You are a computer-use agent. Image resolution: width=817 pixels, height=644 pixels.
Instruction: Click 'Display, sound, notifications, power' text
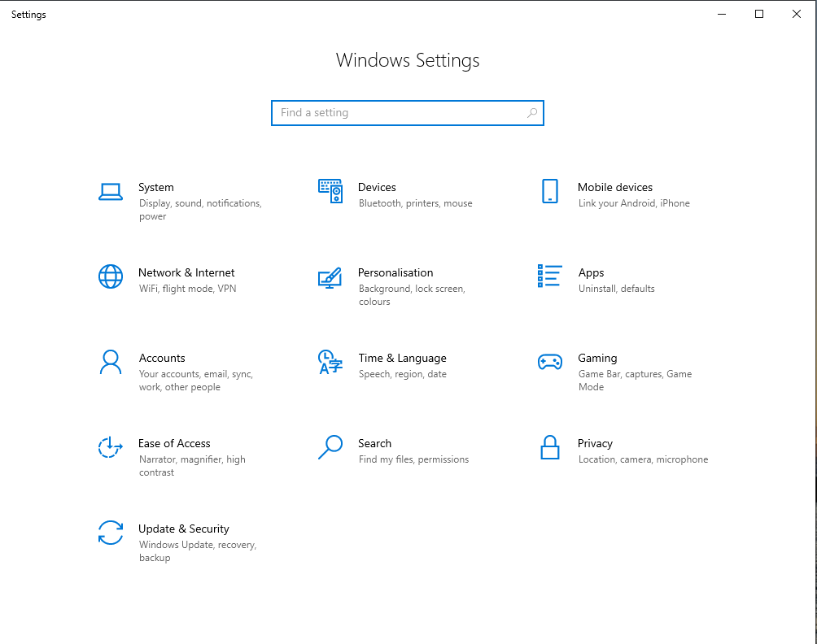click(x=200, y=210)
